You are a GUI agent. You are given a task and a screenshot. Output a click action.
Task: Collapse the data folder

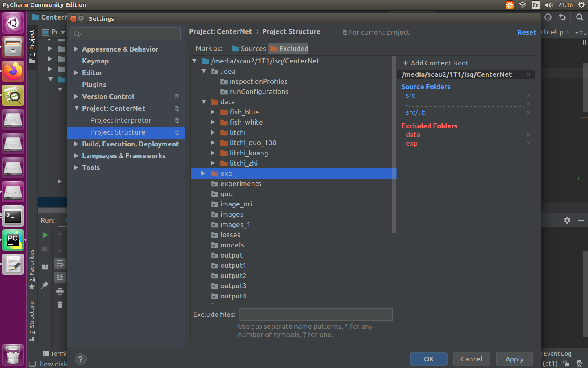pyautogui.click(x=204, y=101)
